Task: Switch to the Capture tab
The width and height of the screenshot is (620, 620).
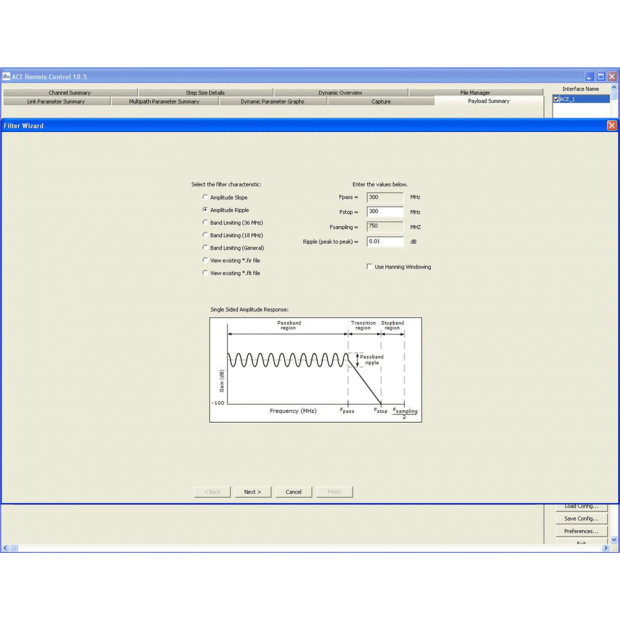Action: click(381, 102)
